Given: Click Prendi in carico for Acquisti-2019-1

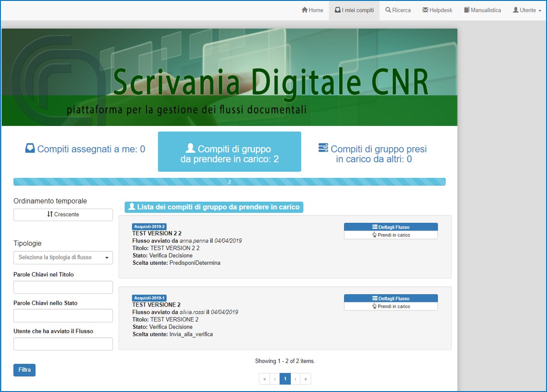Looking at the screenshot, I should pyautogui.click(x=391, y=306).
